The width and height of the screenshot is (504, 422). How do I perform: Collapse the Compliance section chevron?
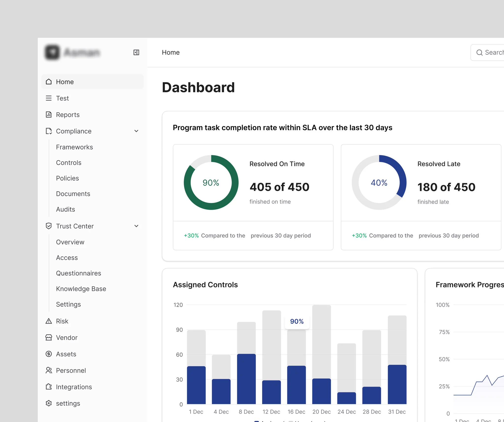click(x=136, y=131)
